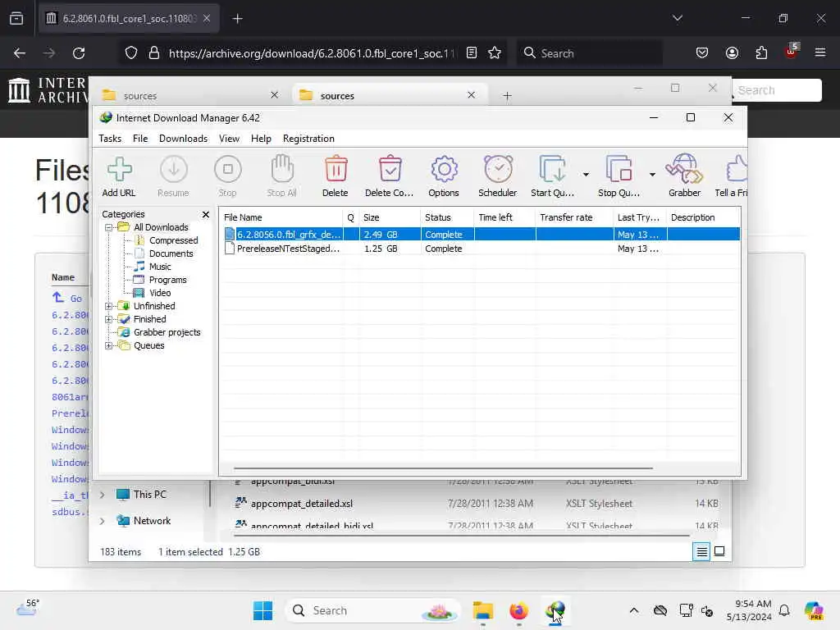Open the Stop Queue dropdown arrow

[x=652, y=175]
